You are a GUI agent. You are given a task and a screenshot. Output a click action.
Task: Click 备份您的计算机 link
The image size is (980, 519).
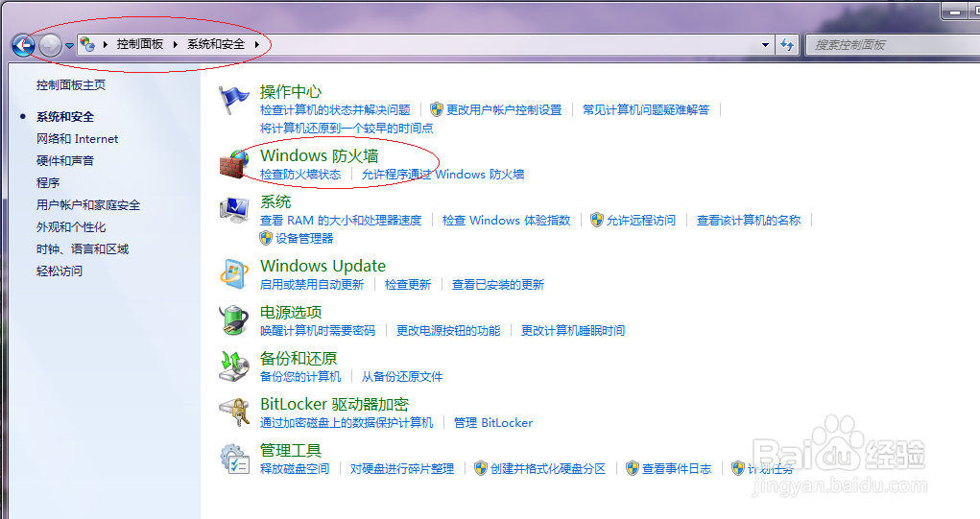(x=300, y=377)
